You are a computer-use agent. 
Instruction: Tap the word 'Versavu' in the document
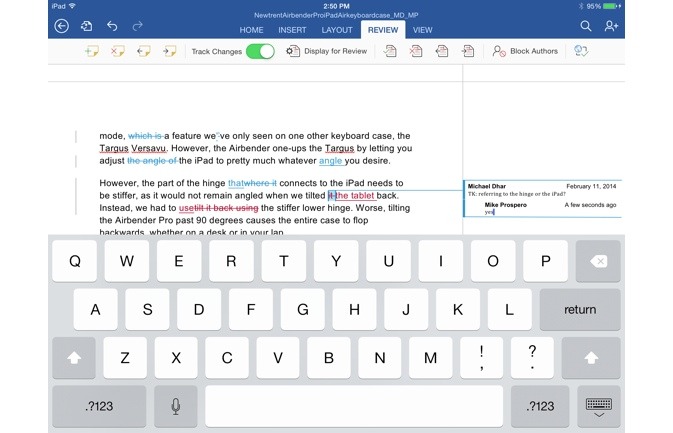point(149,148)
